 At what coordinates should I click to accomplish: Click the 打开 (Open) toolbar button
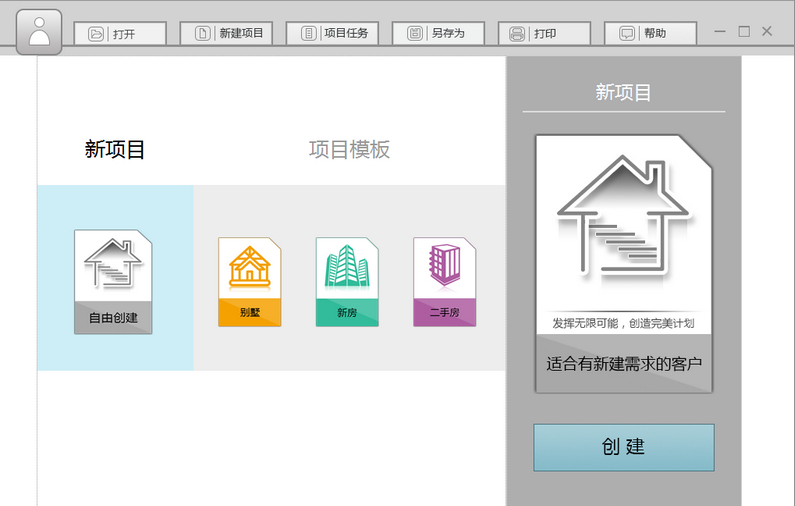point(120,33)
